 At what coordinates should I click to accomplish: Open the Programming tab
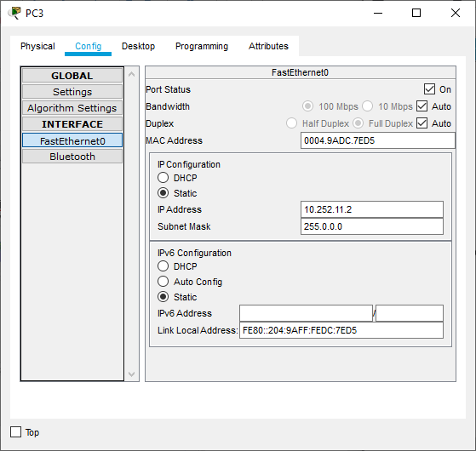202,46
